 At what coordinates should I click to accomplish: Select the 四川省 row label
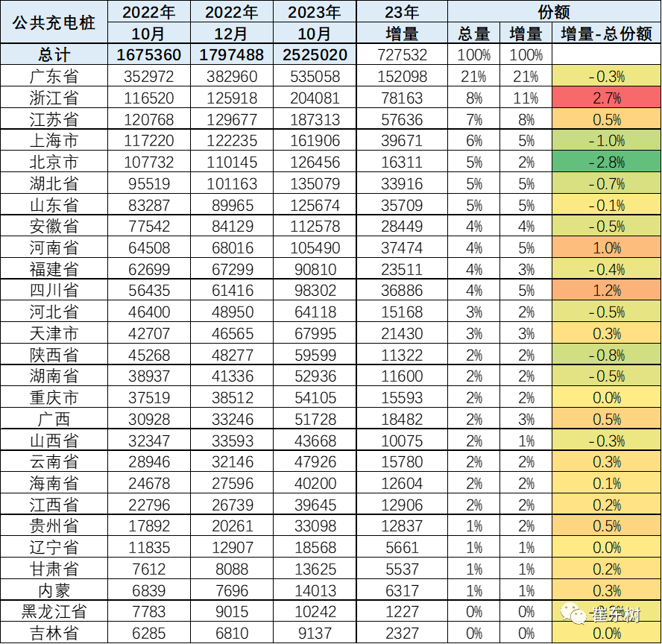click(54, 291)
